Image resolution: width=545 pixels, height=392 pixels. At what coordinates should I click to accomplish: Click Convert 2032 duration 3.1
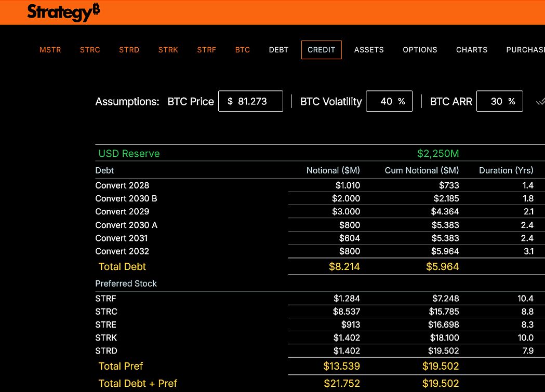coord(529,251)
